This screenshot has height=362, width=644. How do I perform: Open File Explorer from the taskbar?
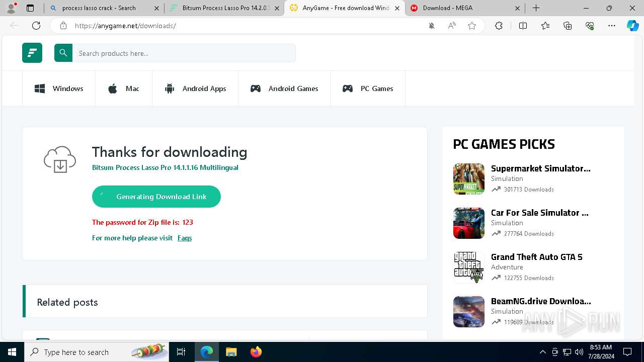pyautogui.click(x=231, y=352)
